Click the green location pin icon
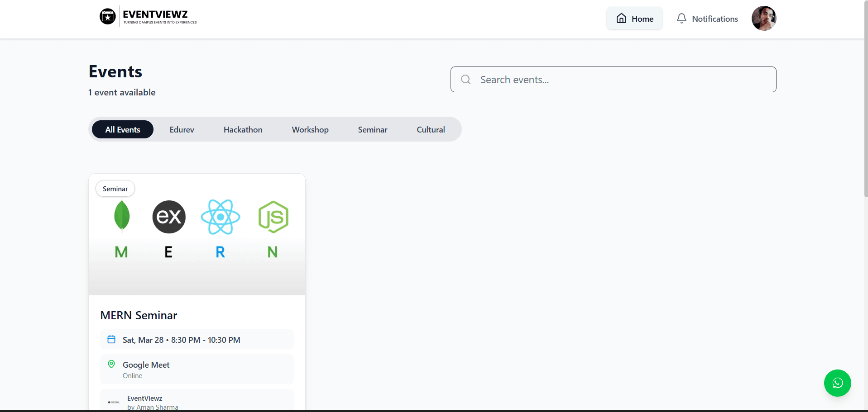This screenshot has height=412, width=868. coord(111,364)
